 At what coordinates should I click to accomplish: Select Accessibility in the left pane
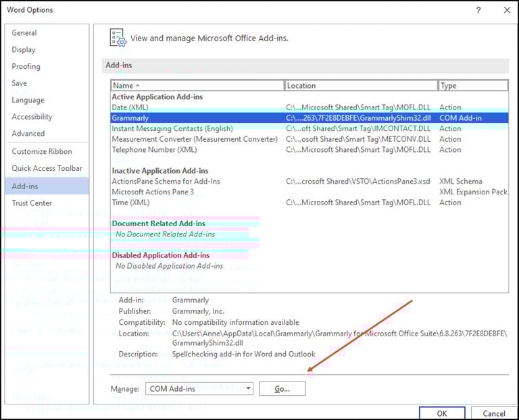click(x=32, y=117)
